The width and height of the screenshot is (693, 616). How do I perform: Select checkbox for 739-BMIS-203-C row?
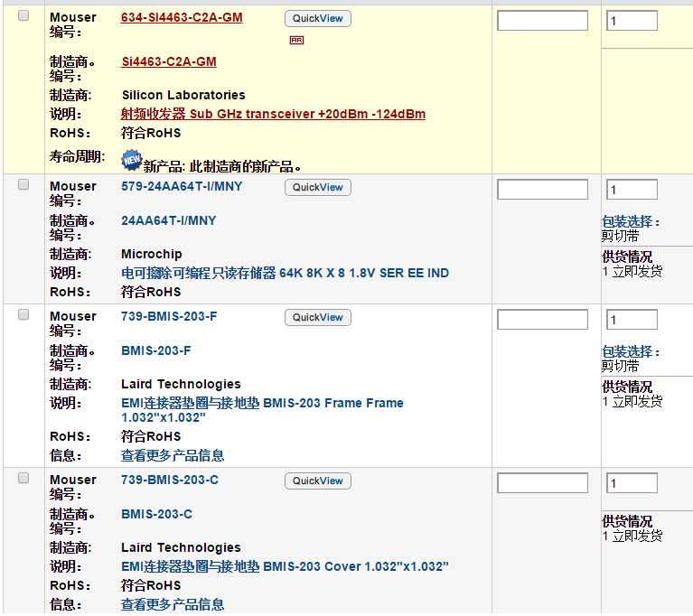(x=23, y=478)
